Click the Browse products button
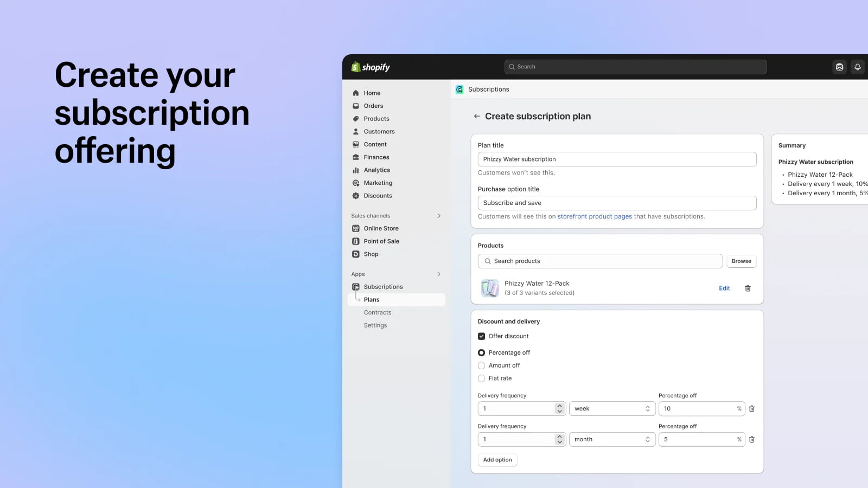The image size is (868, 488). (741, 261)
